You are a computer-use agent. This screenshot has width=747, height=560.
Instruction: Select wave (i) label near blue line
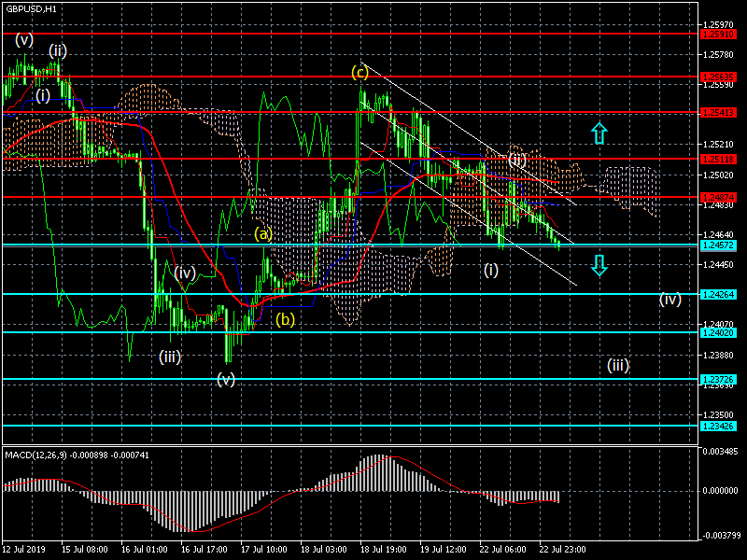(x=43, y=96)
